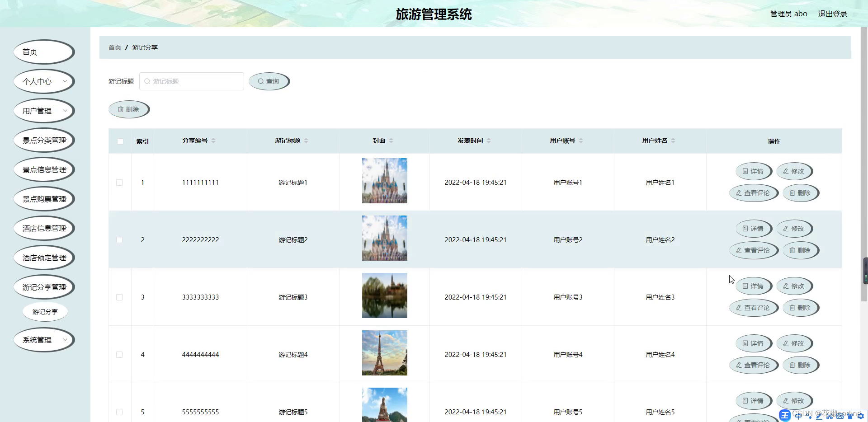Screen dimensions: 868x422
Task: Click the 游记标题 search input field
Action: pos(191,81)
